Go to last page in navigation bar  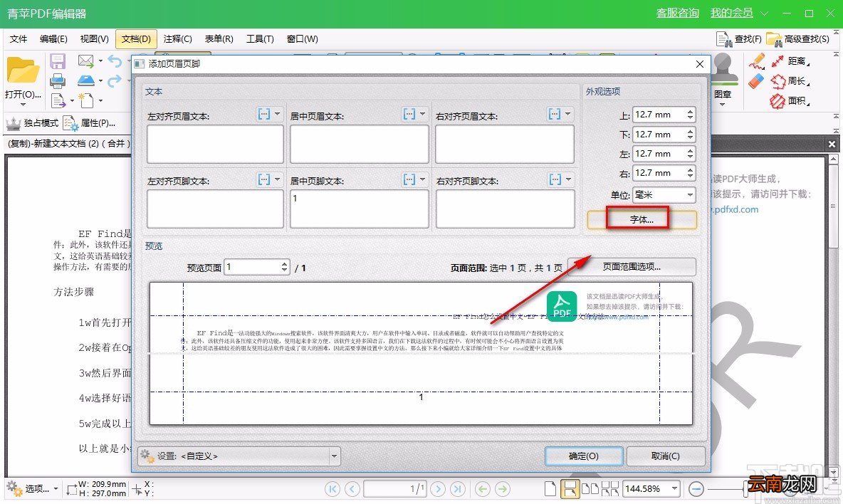pos(458,488)
